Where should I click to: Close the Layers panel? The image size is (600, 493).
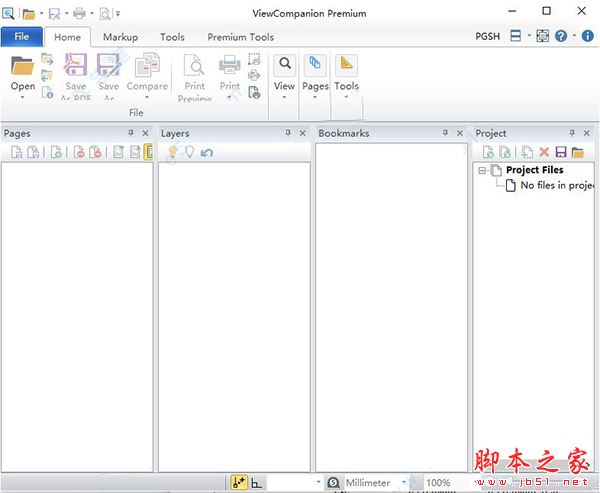(303, 133)
